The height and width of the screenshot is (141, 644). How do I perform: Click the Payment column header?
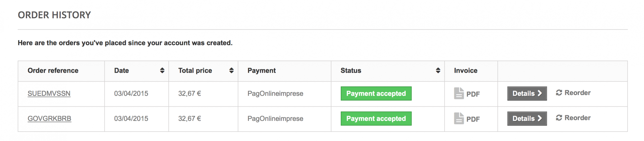(x=262, y=71)
